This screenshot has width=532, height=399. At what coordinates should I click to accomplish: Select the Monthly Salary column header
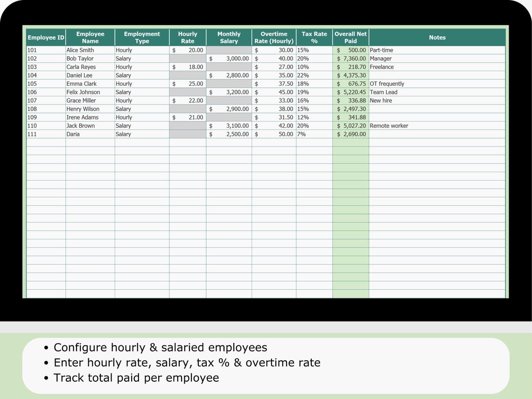pyautogui.click(x=229, y=37)
